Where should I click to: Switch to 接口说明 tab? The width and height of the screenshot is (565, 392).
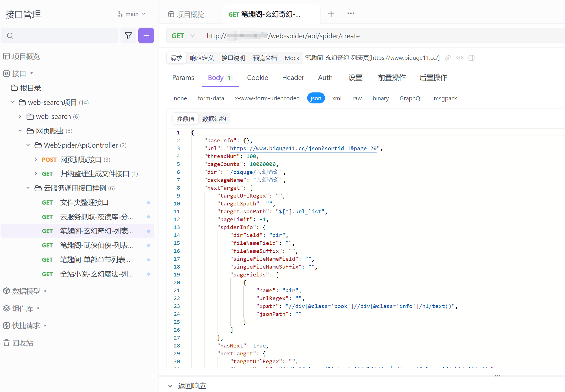pyautogui.click(x=233, y=58)
